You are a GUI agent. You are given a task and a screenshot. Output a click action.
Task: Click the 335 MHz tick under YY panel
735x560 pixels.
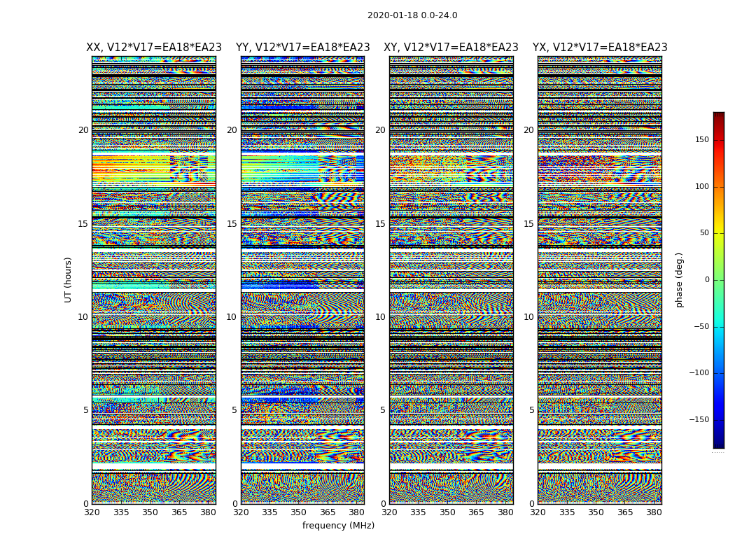coord(269,512)
